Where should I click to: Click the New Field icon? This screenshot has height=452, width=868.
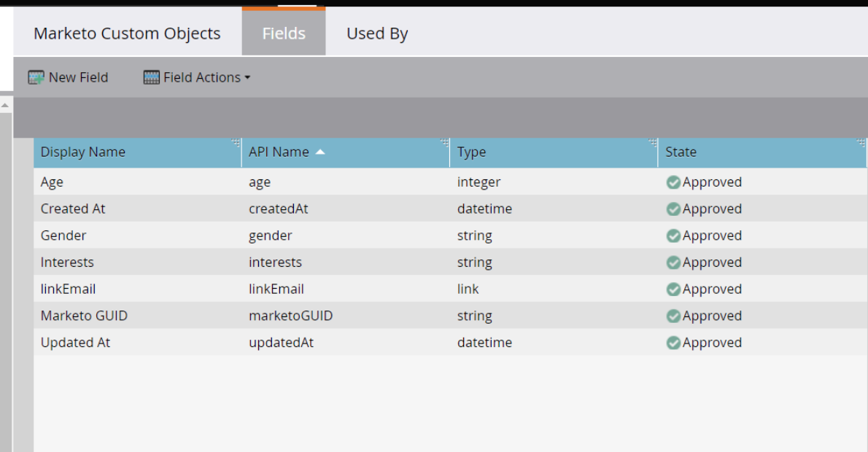point(36,77)
